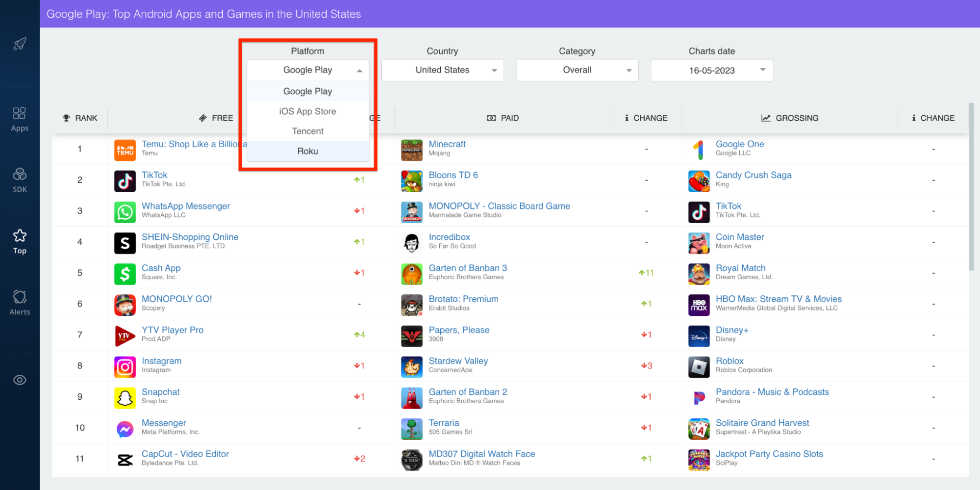Open the Category dropdown showing Overall
Image resolution: width=980 pixels, height=490 pixels.
578,70
